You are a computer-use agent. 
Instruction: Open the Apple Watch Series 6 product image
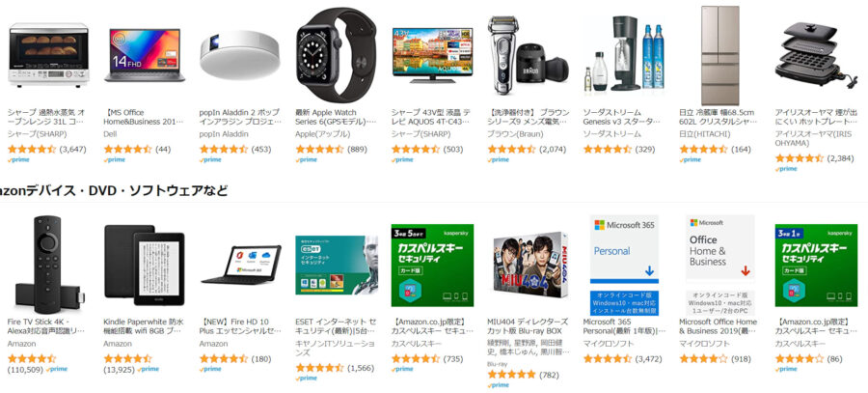tap(336, 55)
